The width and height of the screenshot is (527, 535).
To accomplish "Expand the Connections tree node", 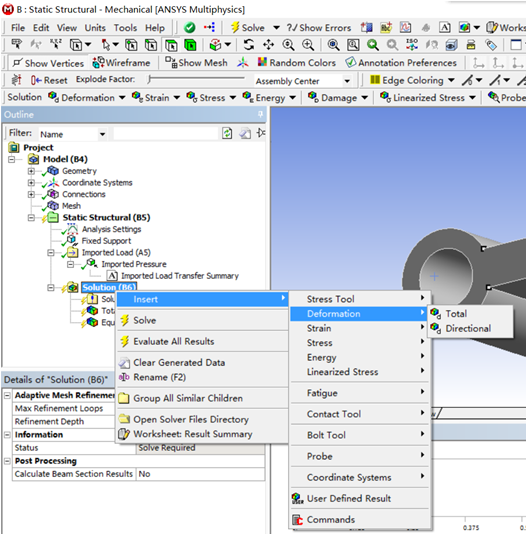I will point(31,194).
